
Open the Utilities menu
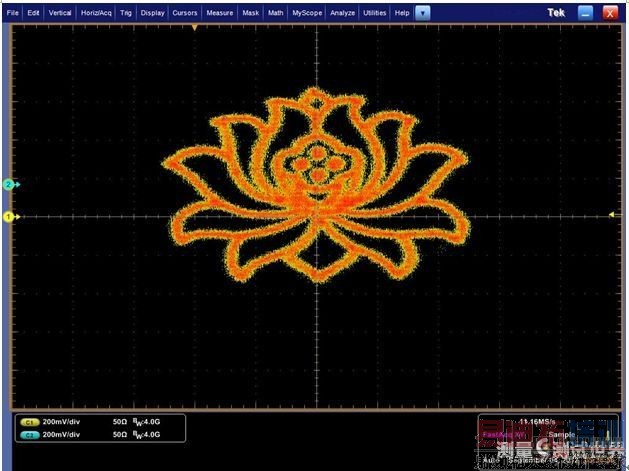[x=375, y=13]
